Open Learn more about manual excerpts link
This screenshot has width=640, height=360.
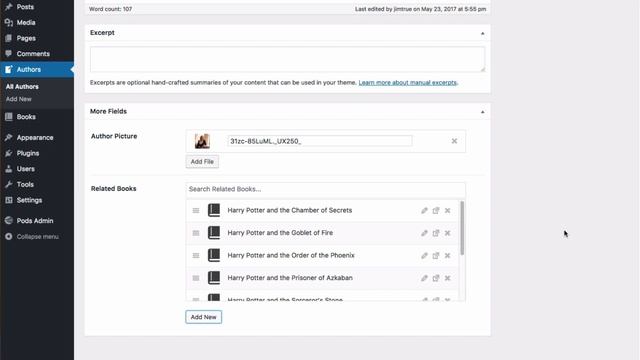[x=407, y=82]
